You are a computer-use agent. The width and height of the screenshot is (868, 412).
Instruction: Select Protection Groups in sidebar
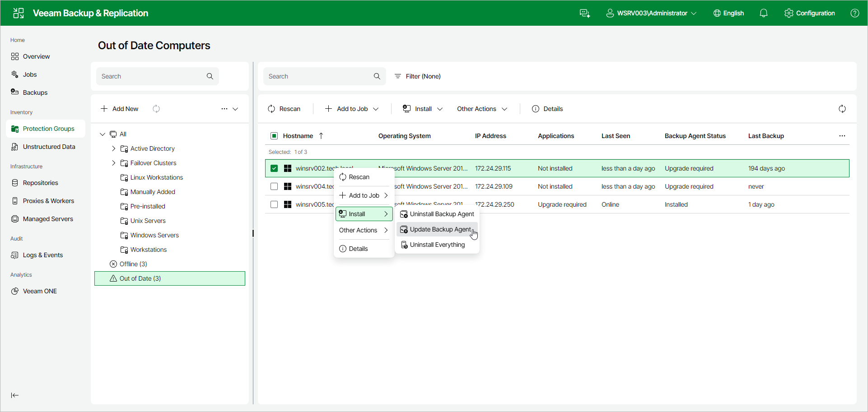tap(46, 129)
